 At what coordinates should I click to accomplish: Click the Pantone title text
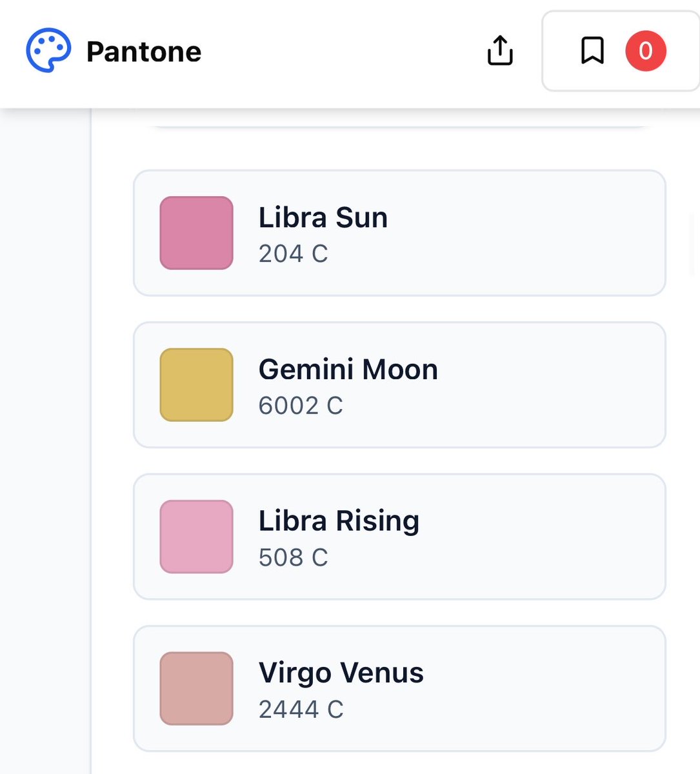pyautogui.click(x=144, y=52)
